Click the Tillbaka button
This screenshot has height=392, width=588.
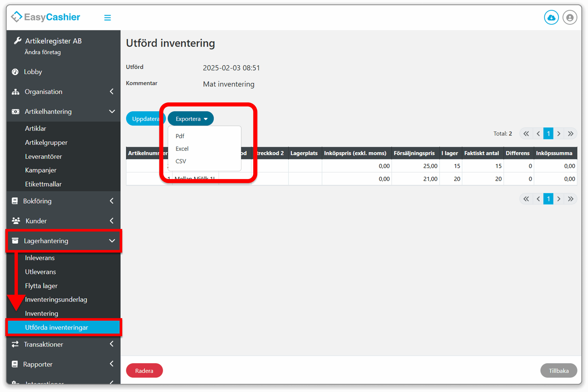tap(558, 370)
